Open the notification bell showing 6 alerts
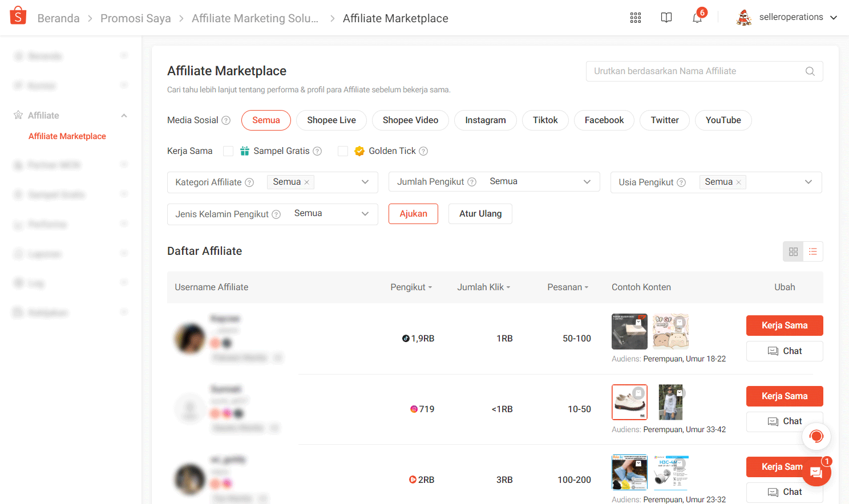 [x=697, y=18]
